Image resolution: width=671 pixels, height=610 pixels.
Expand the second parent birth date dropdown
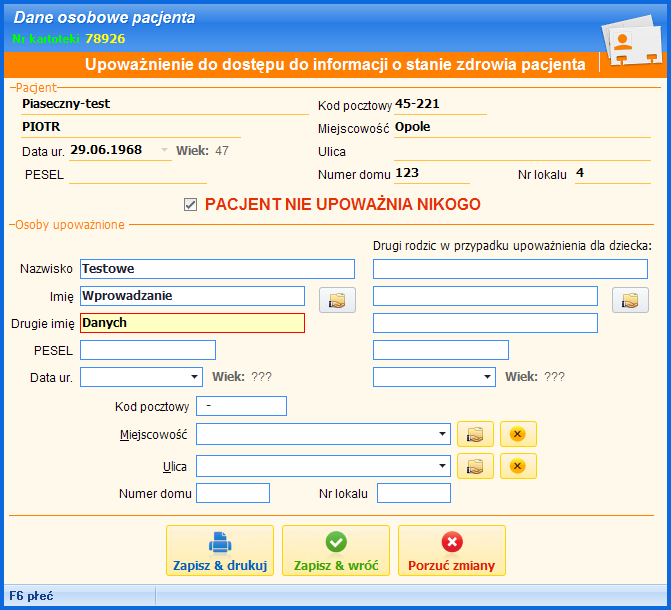point(487,377)
